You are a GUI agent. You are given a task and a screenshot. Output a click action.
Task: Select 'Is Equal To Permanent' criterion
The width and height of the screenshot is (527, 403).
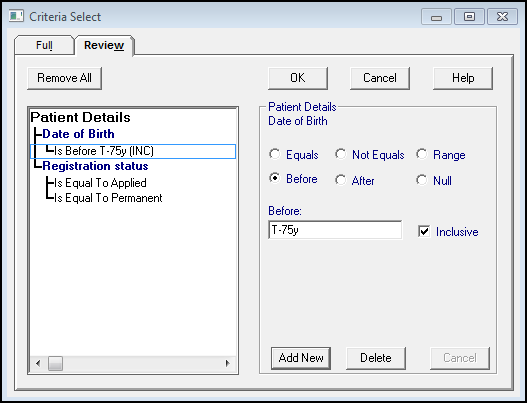point(108,198)
